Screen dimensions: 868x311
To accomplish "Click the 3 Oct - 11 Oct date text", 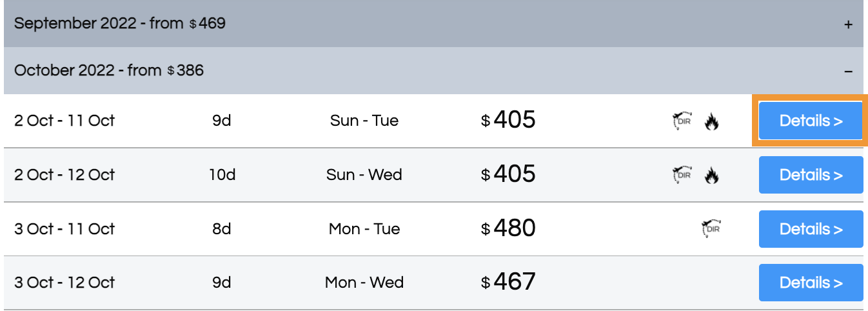I will click(x=64, y=229).
